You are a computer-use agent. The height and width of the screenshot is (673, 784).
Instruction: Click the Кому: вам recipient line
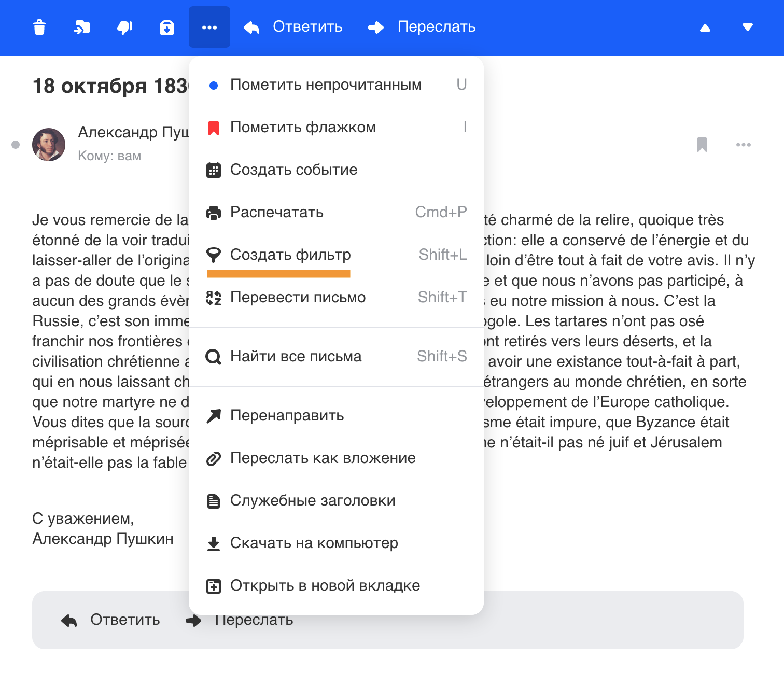[109, 156]
